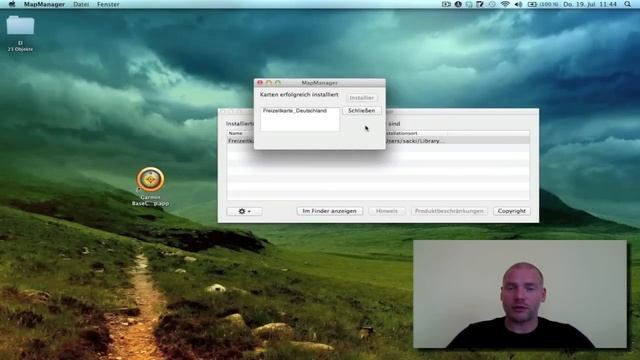Select Freizeitkarte_Deutschland in the dialog list

click(x=295, y=111)
